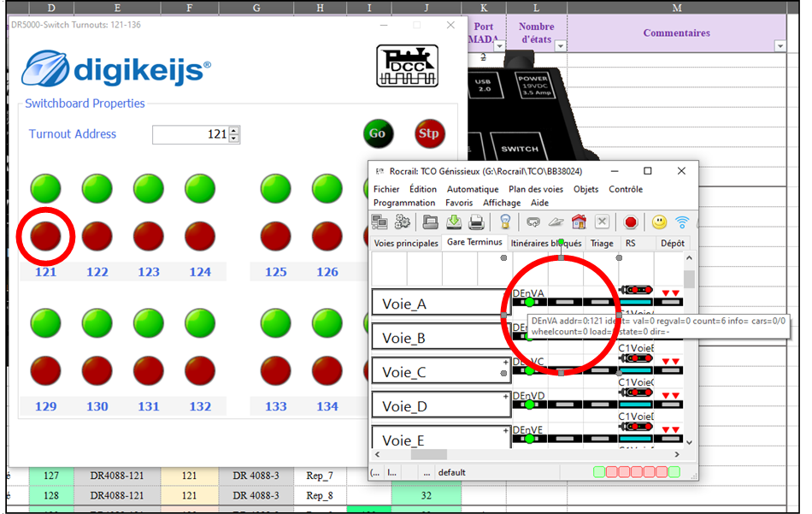The width and height of the screenshot is (812, 514).
Task: Open the Automatique menu
Action: tap(473, 189)
